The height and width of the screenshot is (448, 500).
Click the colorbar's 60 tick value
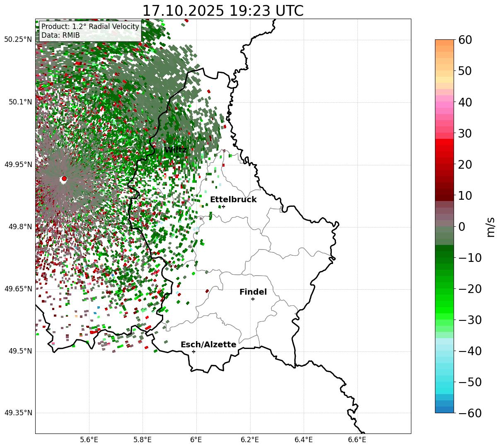point(464,40)
